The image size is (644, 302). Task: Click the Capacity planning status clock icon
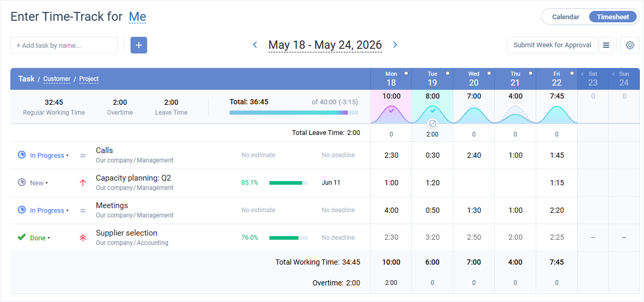22,183
